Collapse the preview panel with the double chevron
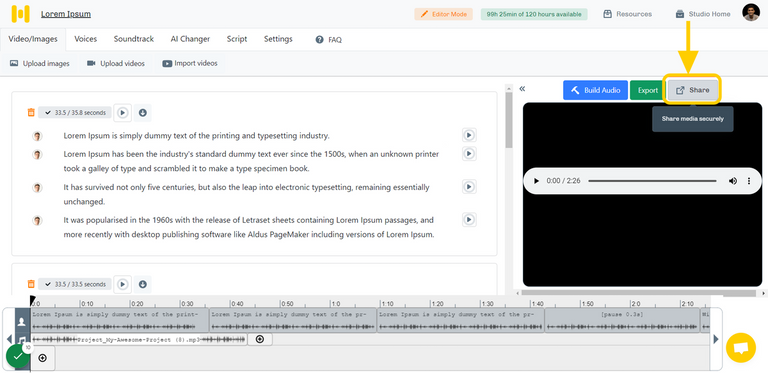Screen dimensions: 768x373 pyautogui.click(x=522, y=89)
